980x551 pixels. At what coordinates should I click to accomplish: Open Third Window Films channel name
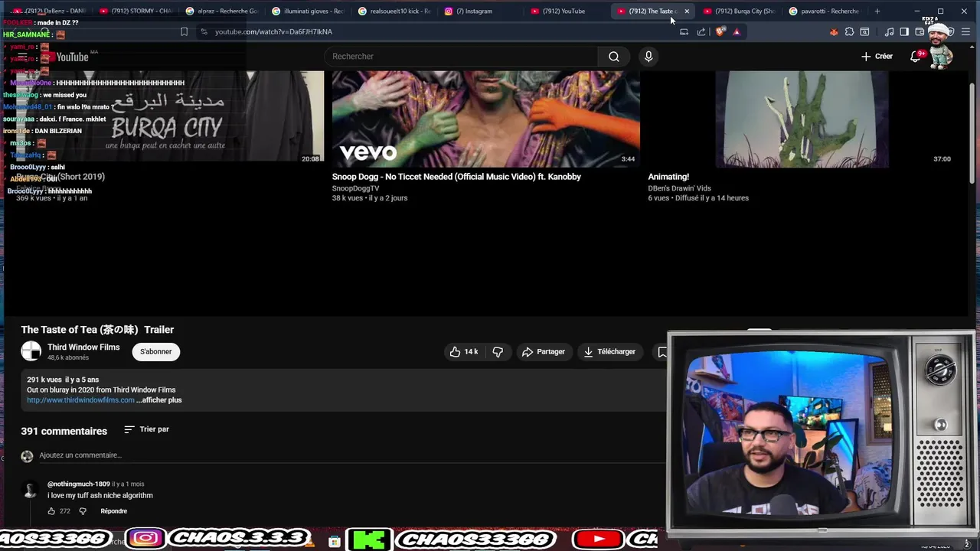pos(83,347)
